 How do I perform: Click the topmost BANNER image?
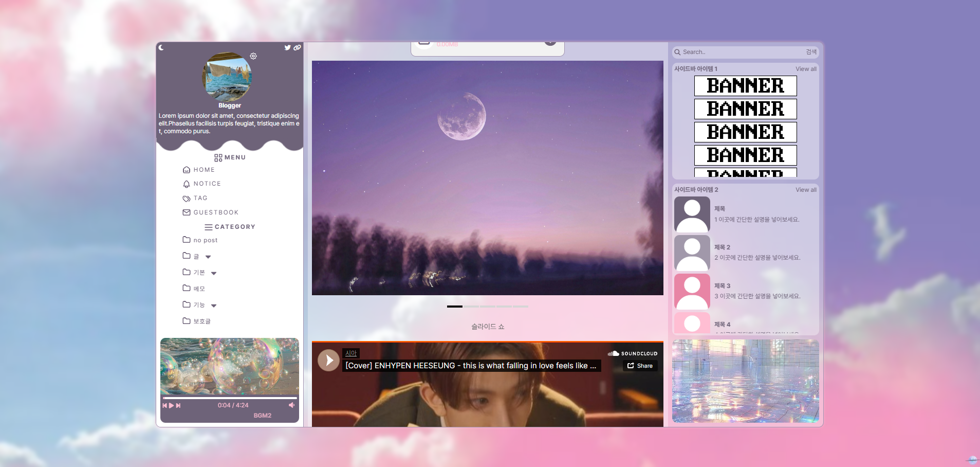click(746, 86)
